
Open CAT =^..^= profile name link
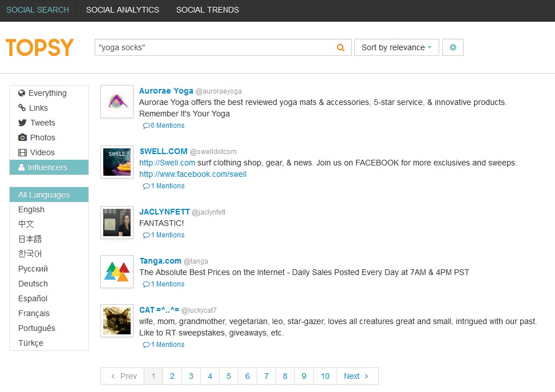[159, 310]
